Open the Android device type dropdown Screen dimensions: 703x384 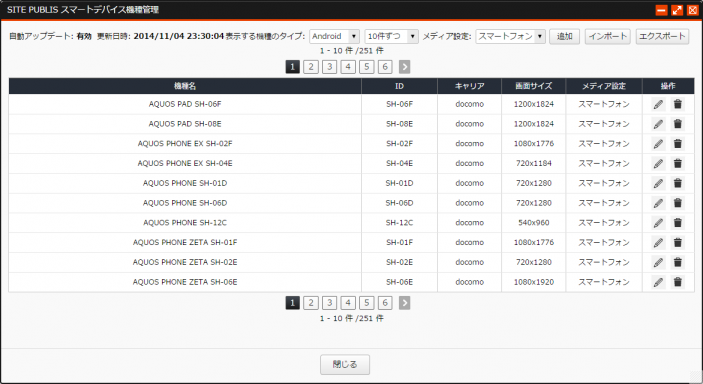(x=334, y=36)
